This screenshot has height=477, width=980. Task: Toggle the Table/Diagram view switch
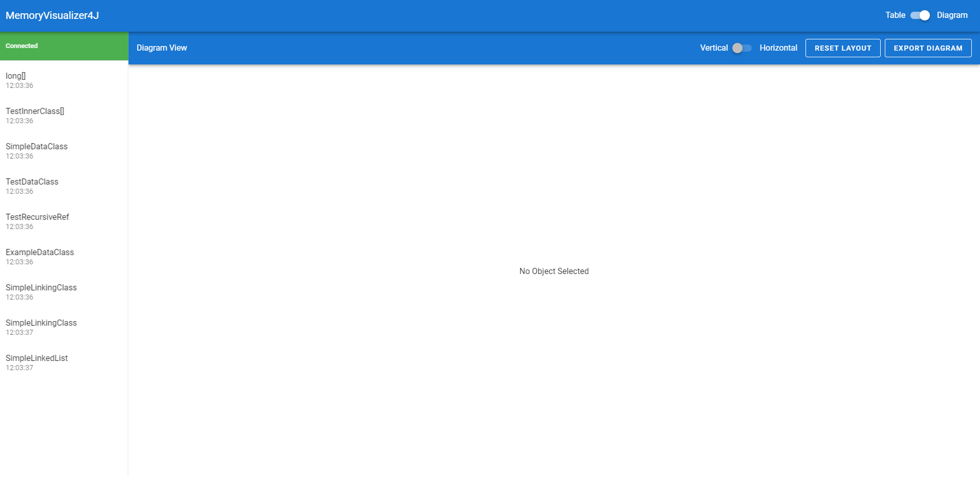(921, 15)
